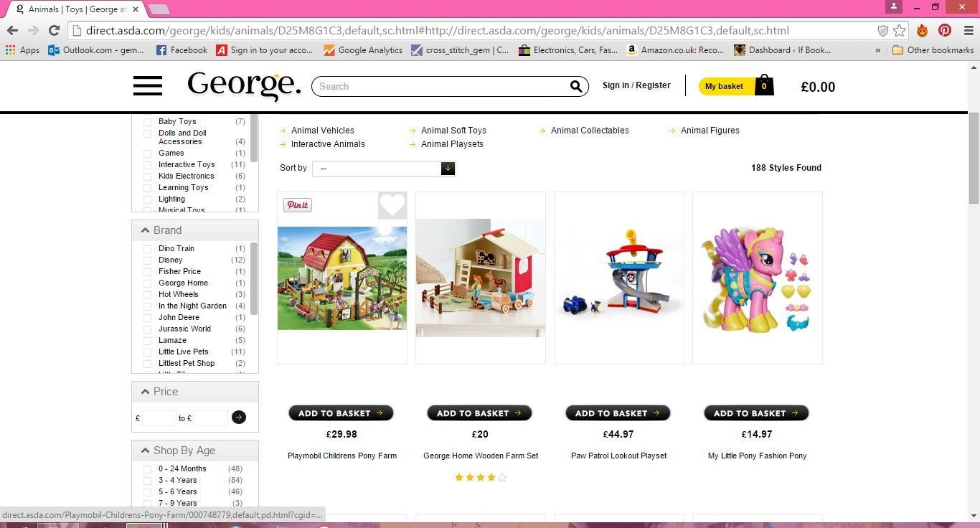Open the Paw Patrol Lookout Playset image
Viewport: 980px width, 528px height.
[618, 278]
